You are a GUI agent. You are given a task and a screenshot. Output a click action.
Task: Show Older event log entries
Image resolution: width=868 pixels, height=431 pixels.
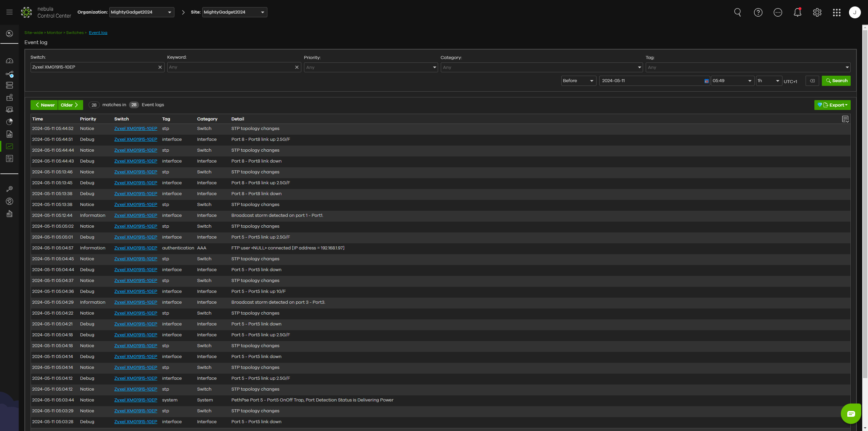click(x=70, y=105)
